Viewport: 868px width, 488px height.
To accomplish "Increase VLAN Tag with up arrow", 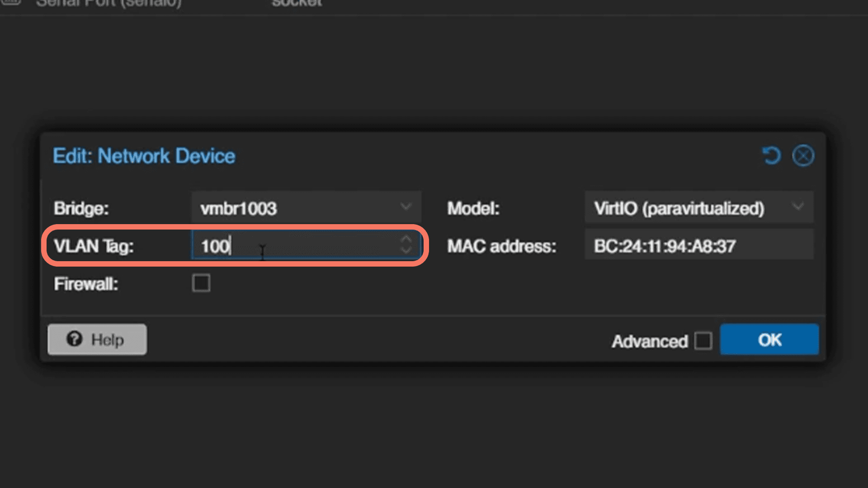I will pyautogui.click(x=406, y=239).
